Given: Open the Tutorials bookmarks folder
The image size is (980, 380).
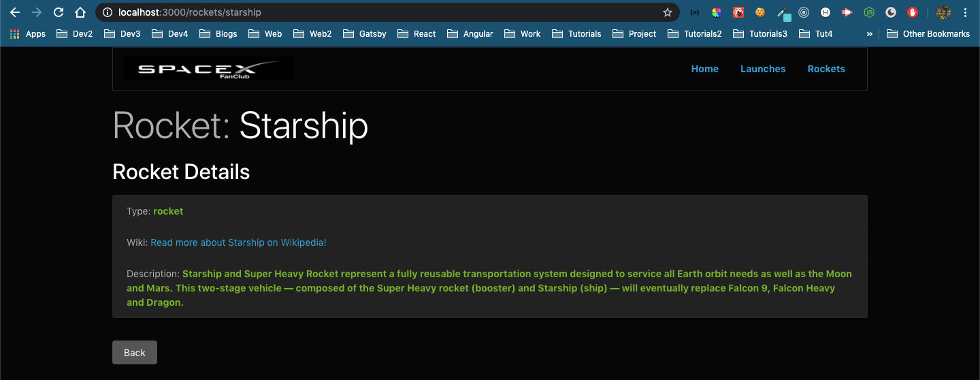Looking at the screenshot, I should click(576, 33).
